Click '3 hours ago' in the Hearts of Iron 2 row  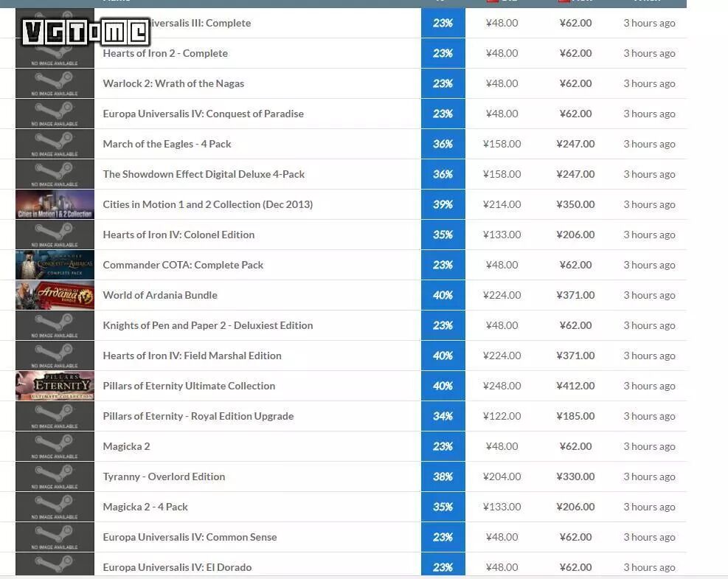(x=649, y=53)
